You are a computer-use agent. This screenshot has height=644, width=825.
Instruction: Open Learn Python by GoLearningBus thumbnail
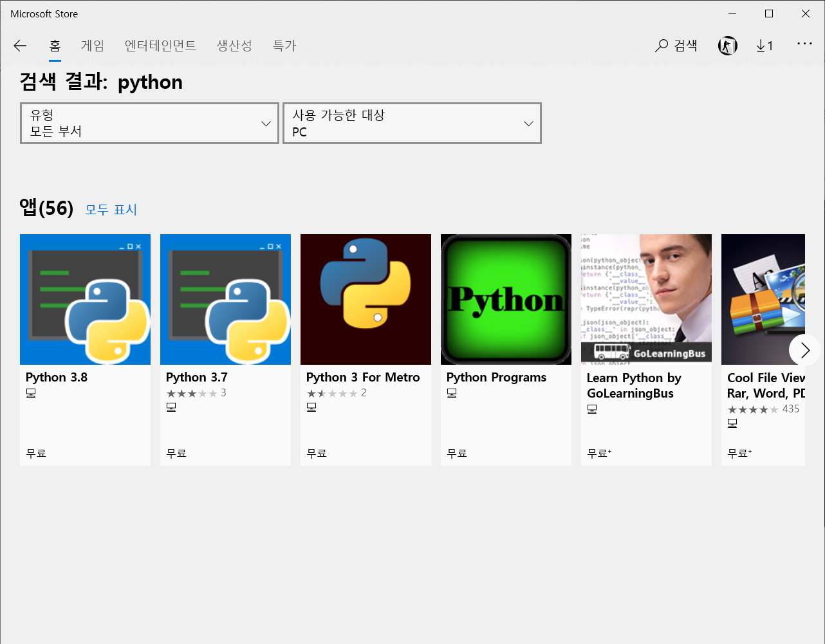pos(646,298)
